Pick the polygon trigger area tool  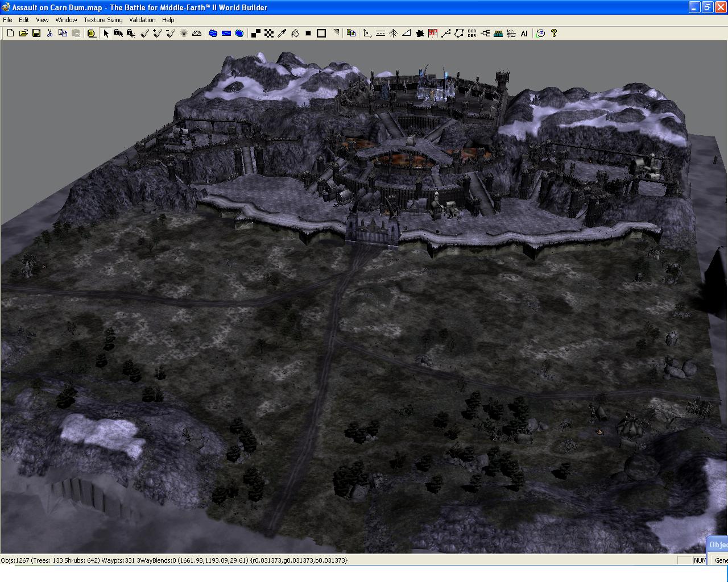[459, 34]
